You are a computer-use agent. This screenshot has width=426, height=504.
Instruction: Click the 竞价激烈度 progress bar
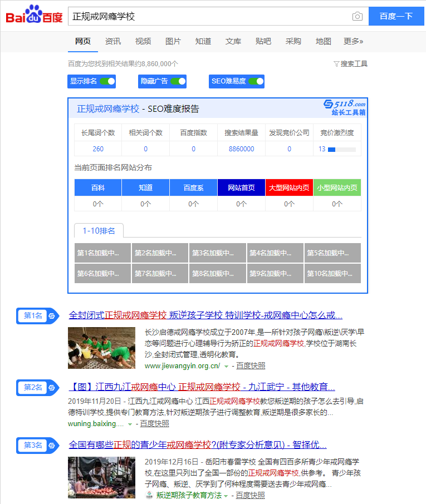[342, 150]
